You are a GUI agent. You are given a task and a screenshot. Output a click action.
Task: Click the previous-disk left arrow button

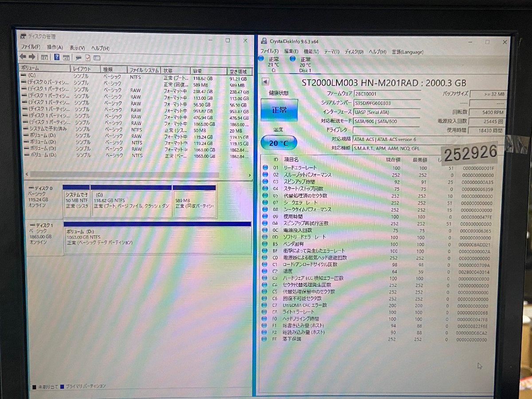266,82
